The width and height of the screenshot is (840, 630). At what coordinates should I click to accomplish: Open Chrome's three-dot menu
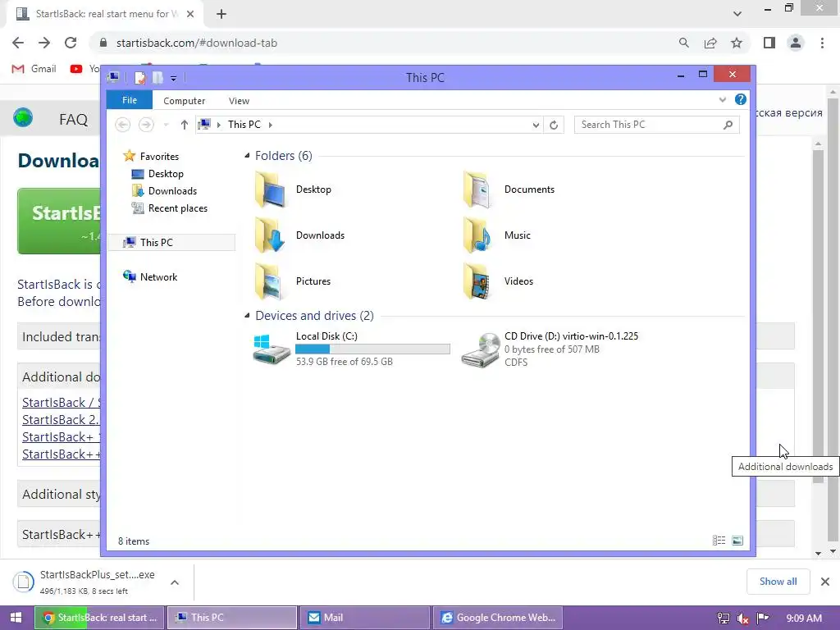822,43
